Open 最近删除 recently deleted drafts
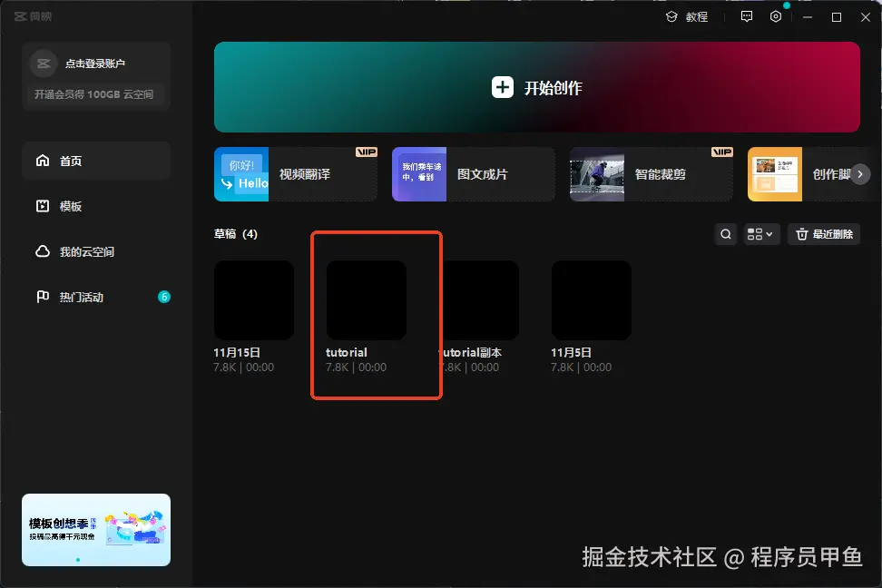882x588 pixels. (824, 234)
